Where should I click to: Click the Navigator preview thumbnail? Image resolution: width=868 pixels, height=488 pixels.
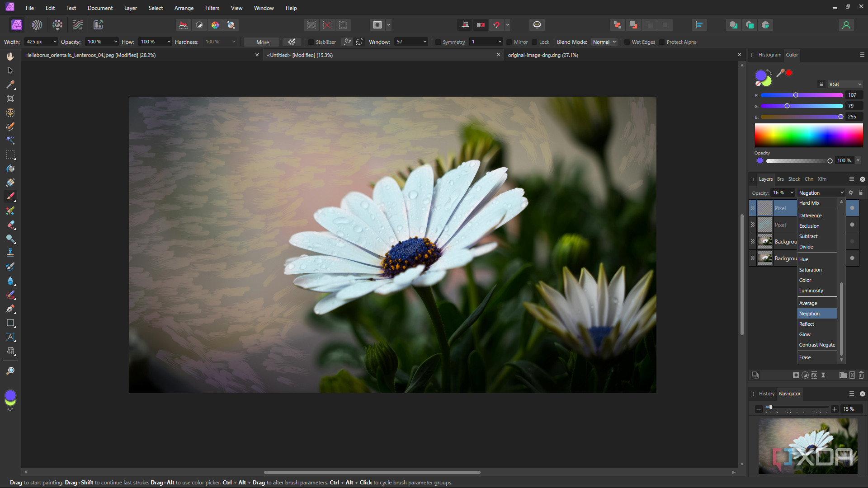(x=808, y=446)
